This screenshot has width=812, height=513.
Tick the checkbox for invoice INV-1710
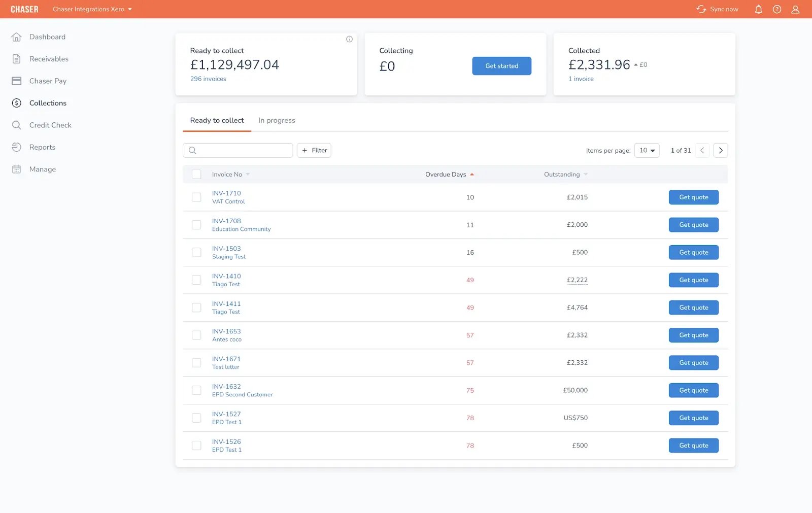pos(196,197)
